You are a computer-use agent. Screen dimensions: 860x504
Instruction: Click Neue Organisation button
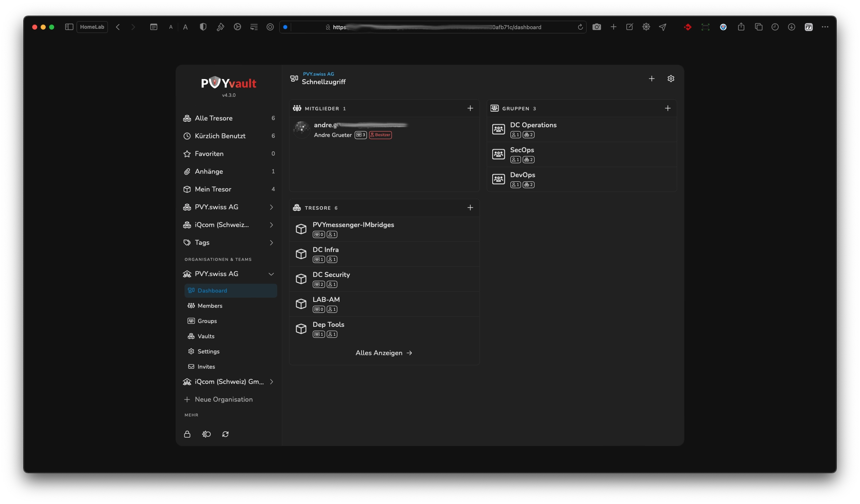point(218,400)
